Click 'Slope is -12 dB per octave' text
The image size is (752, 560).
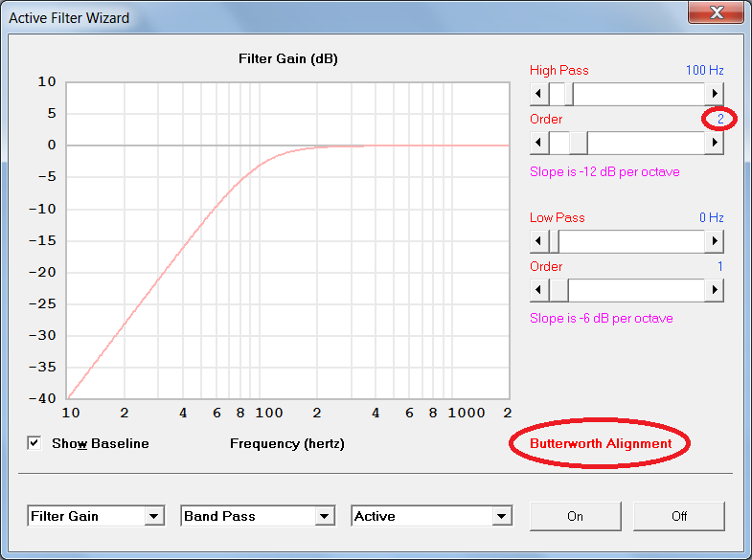pos(604,172)
